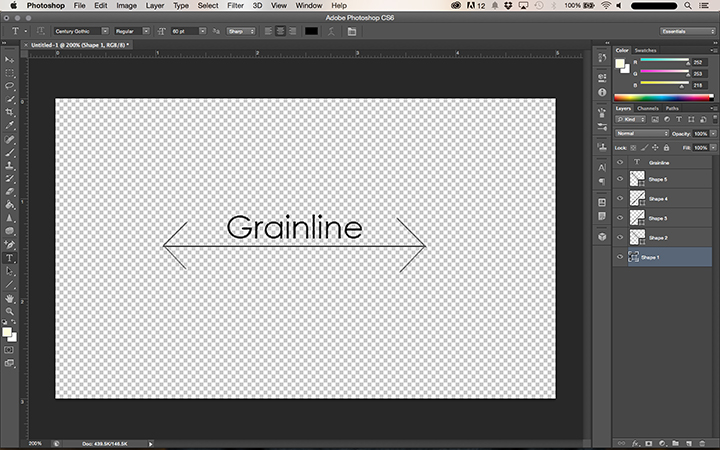Image resolution: width=720 pixels, height=450 pixels.
Task: Toggle lock transparent pixels
Action: point(633,148)
